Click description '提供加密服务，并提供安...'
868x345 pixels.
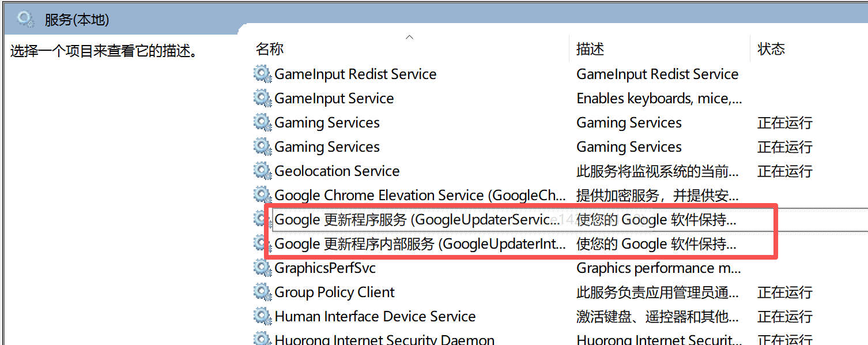[x=657, y=195]
